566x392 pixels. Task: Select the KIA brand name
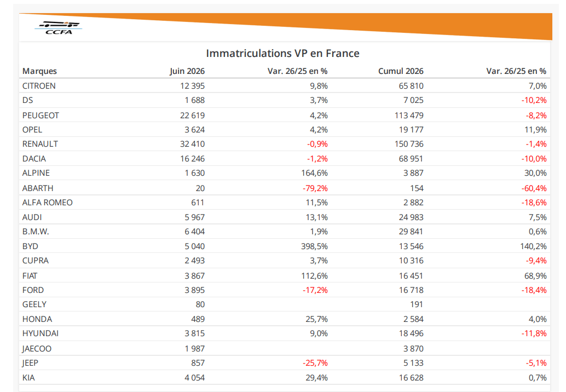28,378
